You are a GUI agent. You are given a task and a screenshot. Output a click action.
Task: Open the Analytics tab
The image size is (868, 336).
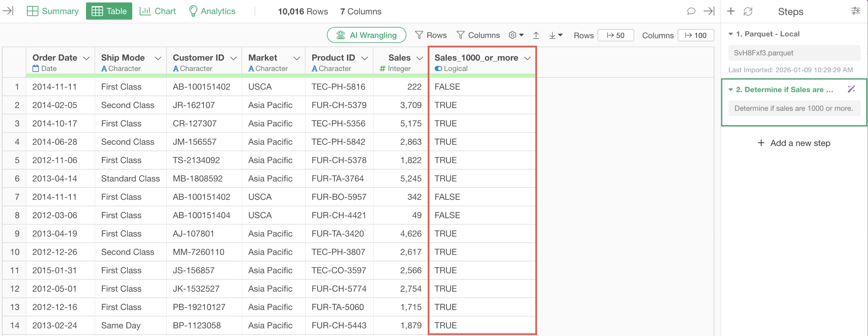212,11
